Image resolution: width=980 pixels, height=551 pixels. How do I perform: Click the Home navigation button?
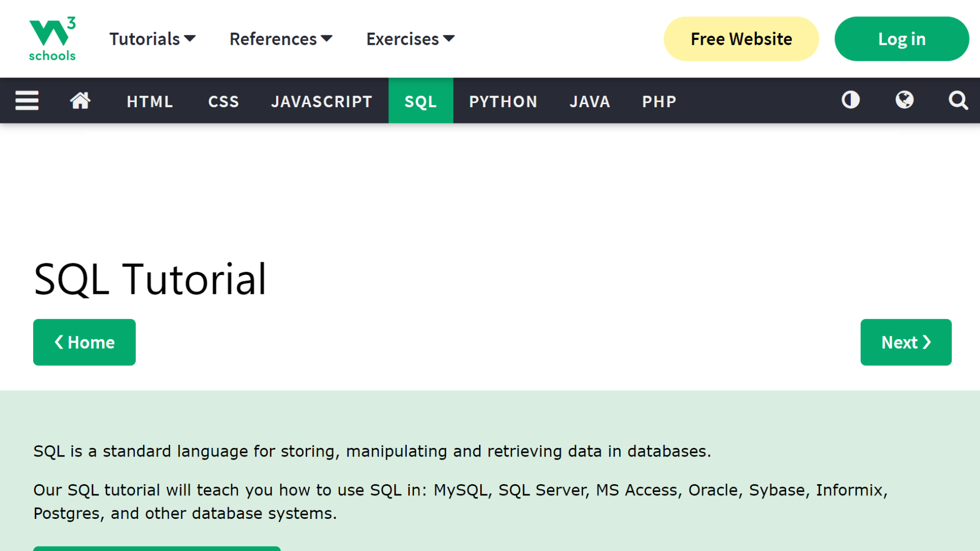tap(84, 342)
